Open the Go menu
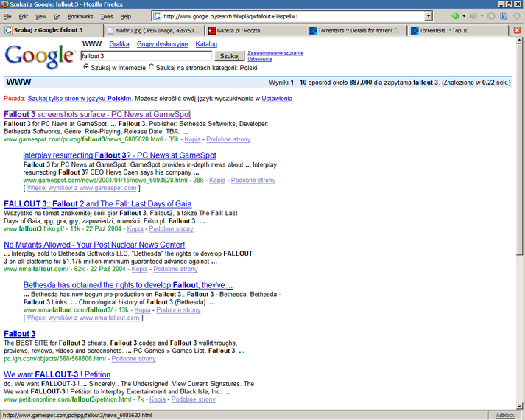Image resolution: width=525 pixels, height=420 pixels. coord(57,16)
